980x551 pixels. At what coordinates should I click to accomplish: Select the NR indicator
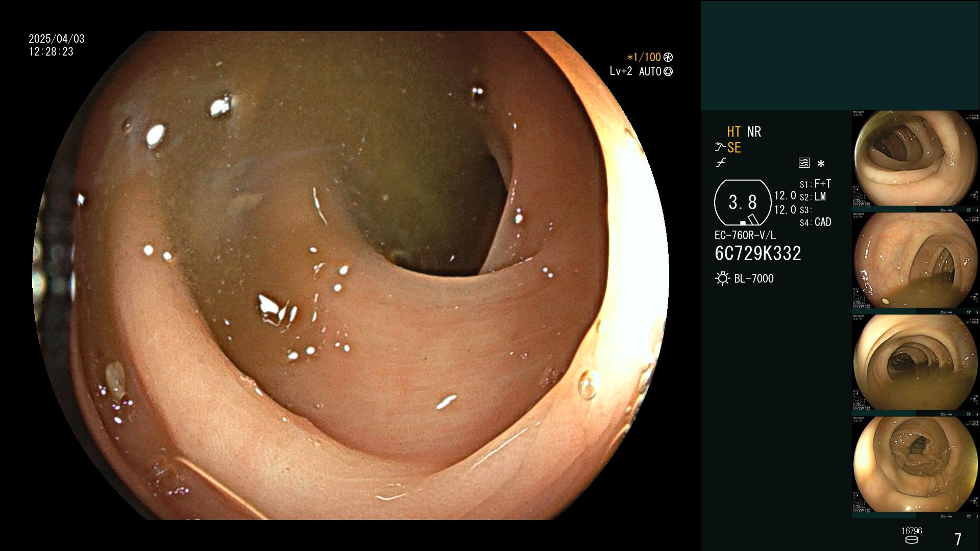(754, 132)
